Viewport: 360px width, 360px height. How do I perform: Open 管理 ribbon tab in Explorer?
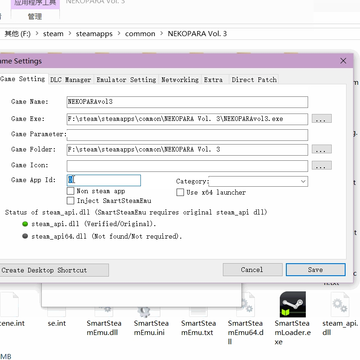(x=35, y=16)
